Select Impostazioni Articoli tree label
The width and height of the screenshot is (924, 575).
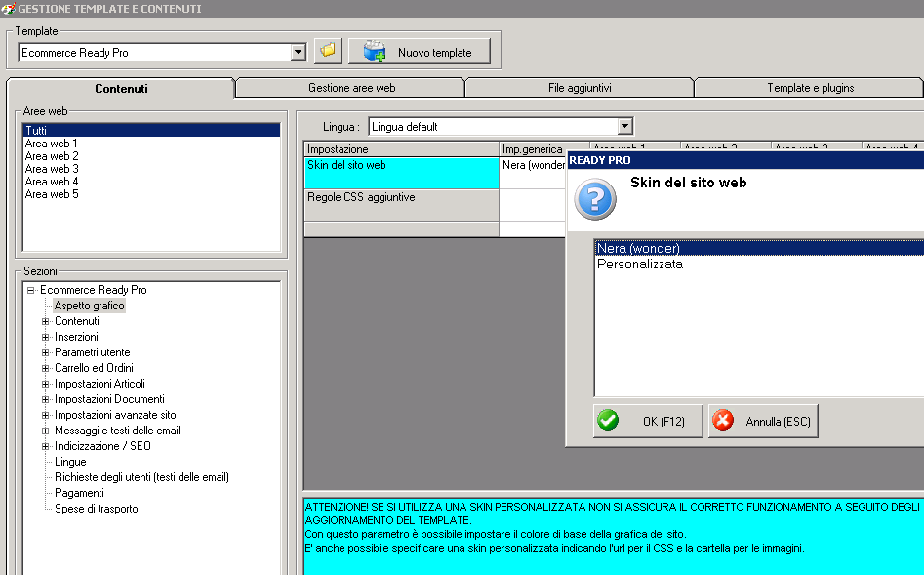(100, 384)
